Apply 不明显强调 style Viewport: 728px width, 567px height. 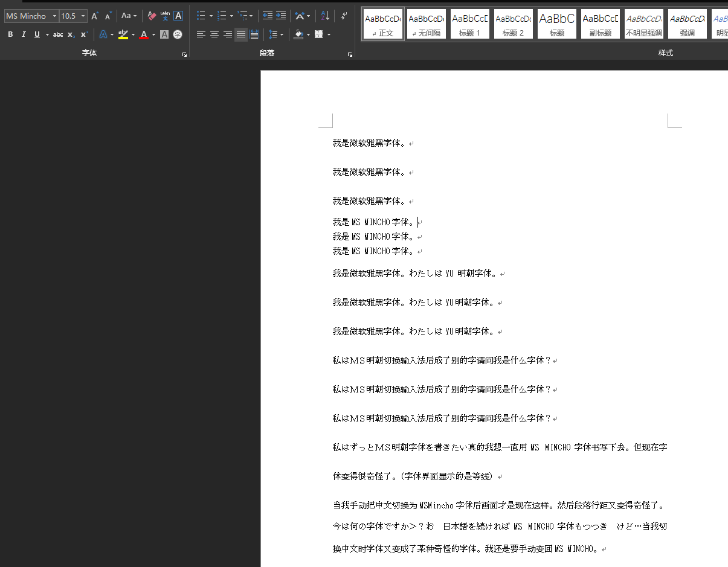[x=644, y=24]
